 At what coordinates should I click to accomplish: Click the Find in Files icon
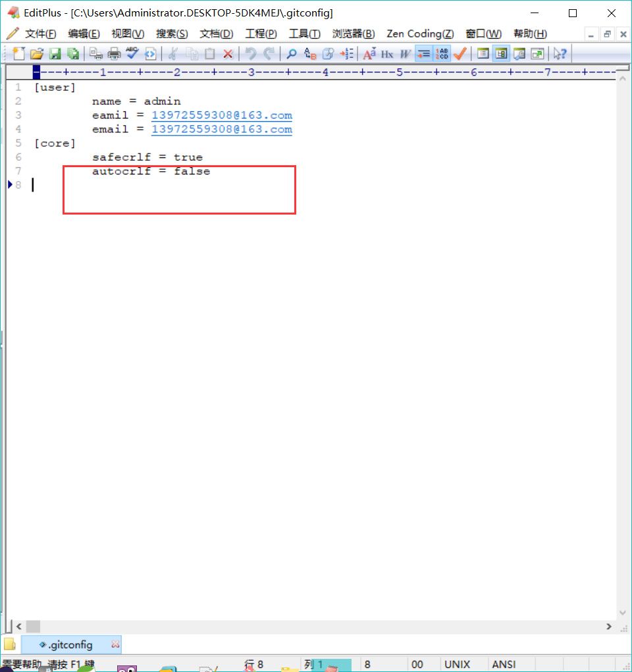click(x=329, y=53)
